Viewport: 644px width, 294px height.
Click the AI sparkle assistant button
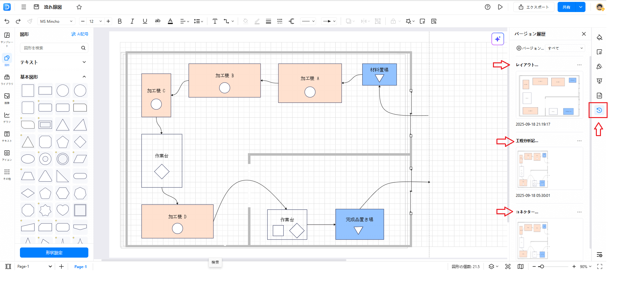(497, 39)
